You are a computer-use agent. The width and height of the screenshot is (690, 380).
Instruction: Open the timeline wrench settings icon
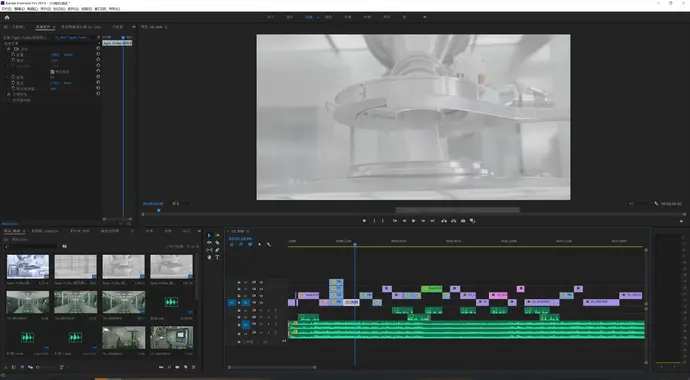pyautogui.click(x=268, y=245)
